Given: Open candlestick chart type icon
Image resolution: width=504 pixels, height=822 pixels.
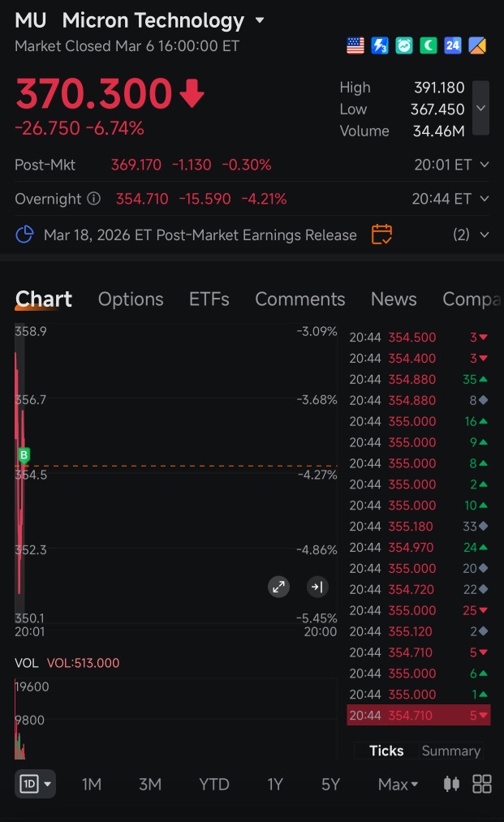Looking at the screenshot, I should pos(451,784).
